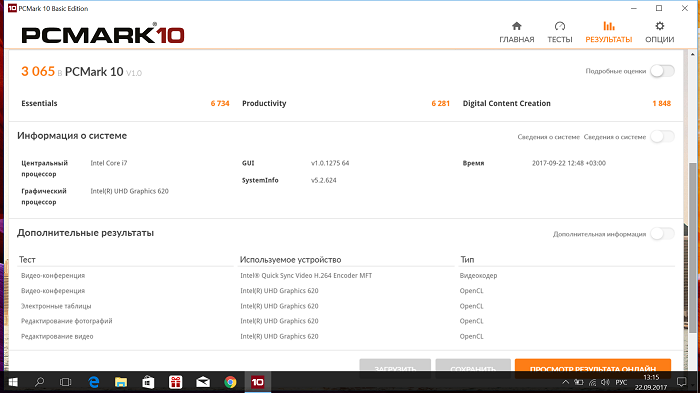This screenshot has width=700, height=393.
Task: Click the GUI version v1.0.1275 64
Action: 330,163
